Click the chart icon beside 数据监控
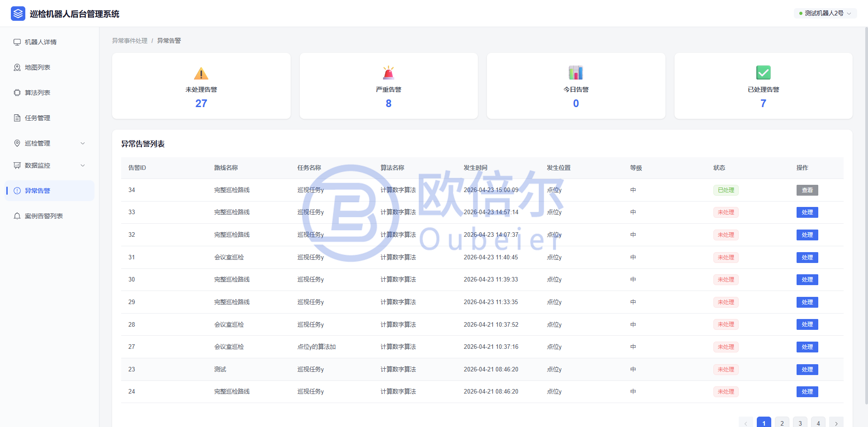Viewport: 868px width, 427px height. (x=17, y=165)
